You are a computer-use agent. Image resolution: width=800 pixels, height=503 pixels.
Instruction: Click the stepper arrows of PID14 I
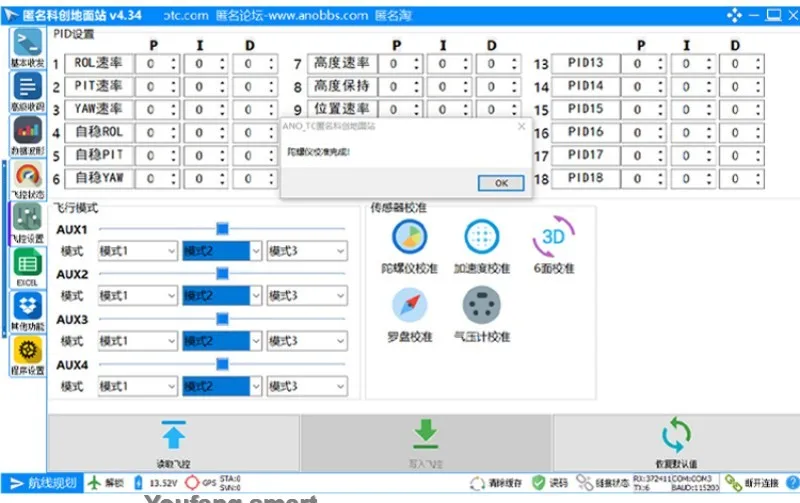point(709,87)
